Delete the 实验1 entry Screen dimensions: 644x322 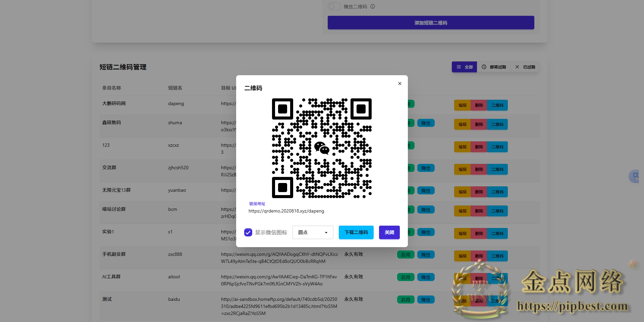(479, 233)
